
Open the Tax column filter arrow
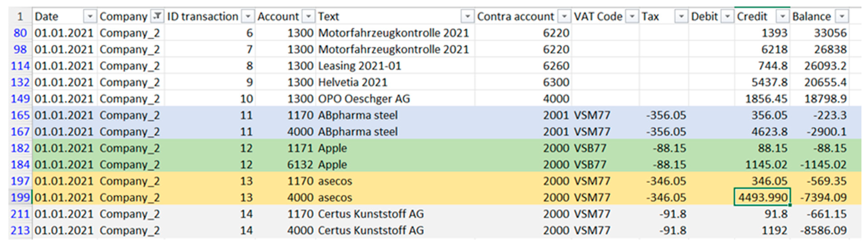681,16
